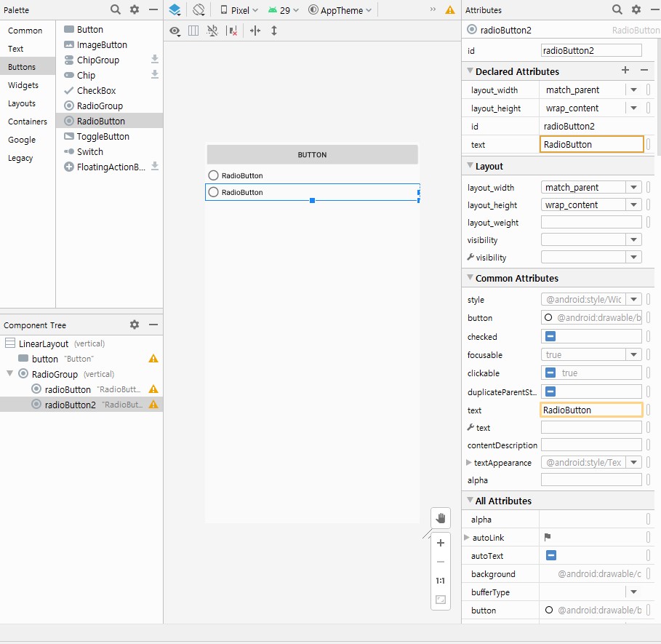Toggle duplicateParentState checkbox
Image resolution: width=661 pixels, height=644 pixels.
(x=550, y=391)
